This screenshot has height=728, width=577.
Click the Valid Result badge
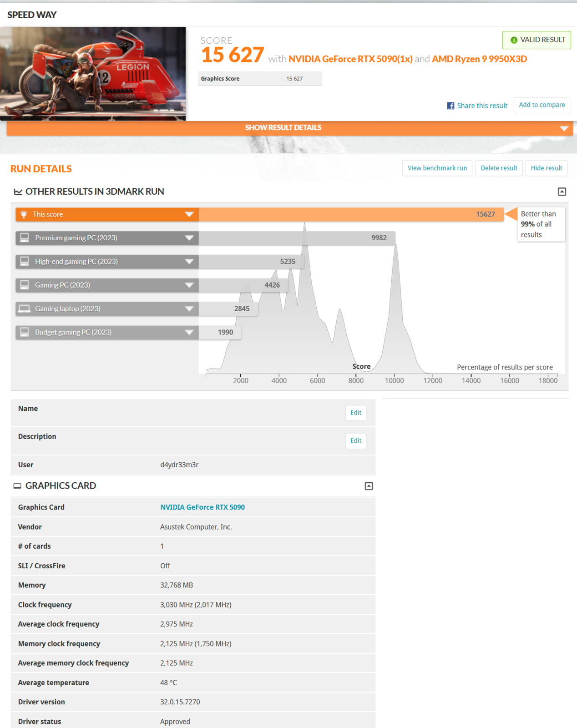[537, 40]
